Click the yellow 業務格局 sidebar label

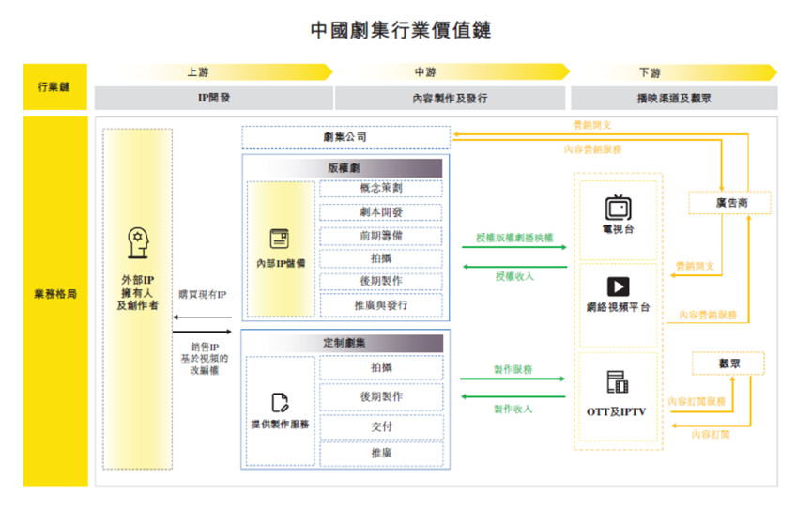(x=55, y=294)
